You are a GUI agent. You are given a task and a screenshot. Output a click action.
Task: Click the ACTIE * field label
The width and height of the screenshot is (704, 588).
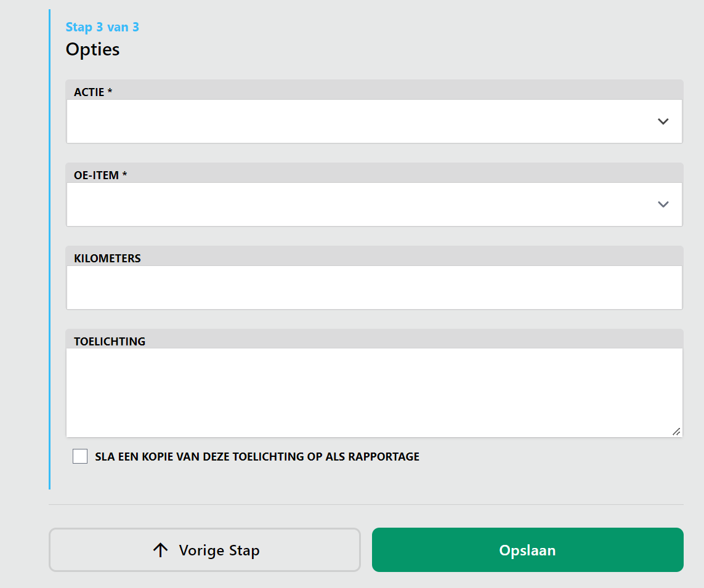[x=93, y=92]
